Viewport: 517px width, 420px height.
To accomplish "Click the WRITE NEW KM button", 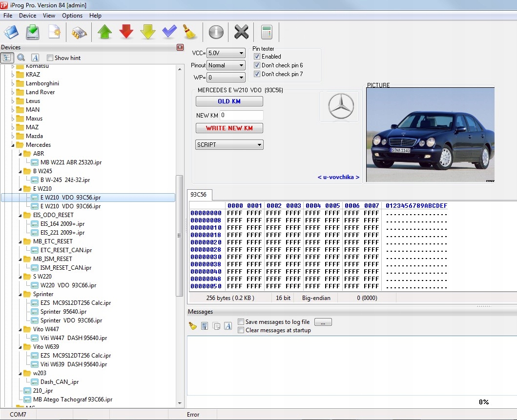I will point(229,128).
